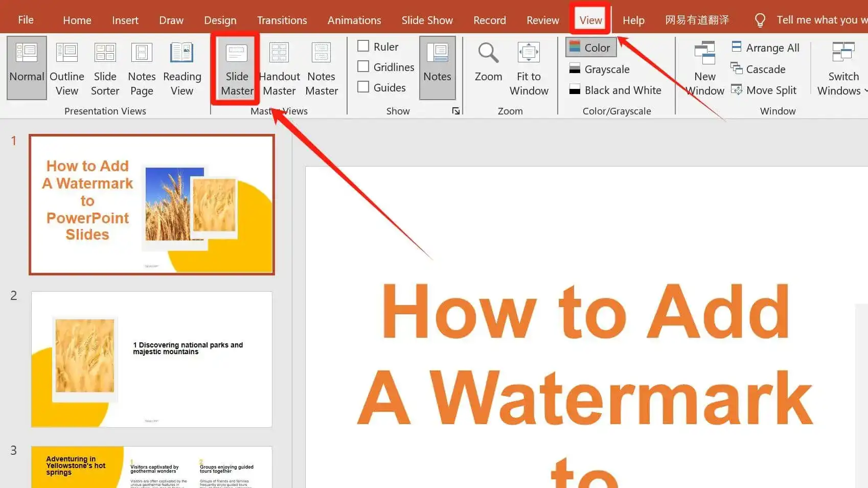
Task: Select slide 2 thumbnail in the panel
Action: pyautogui.click(x=152, y=359)
